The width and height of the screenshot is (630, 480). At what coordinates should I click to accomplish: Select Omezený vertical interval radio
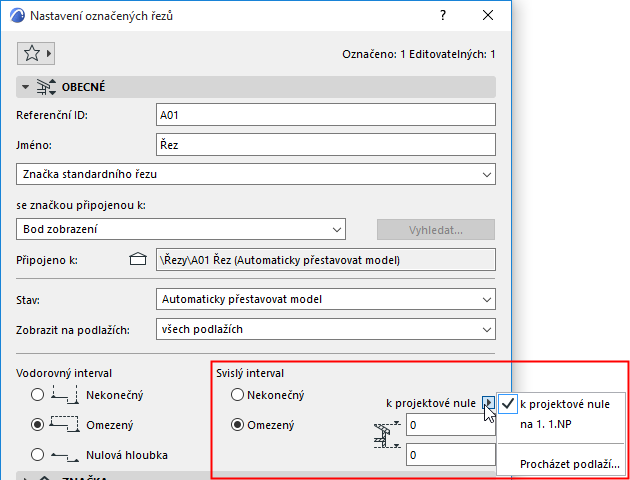tap(237, 425)
